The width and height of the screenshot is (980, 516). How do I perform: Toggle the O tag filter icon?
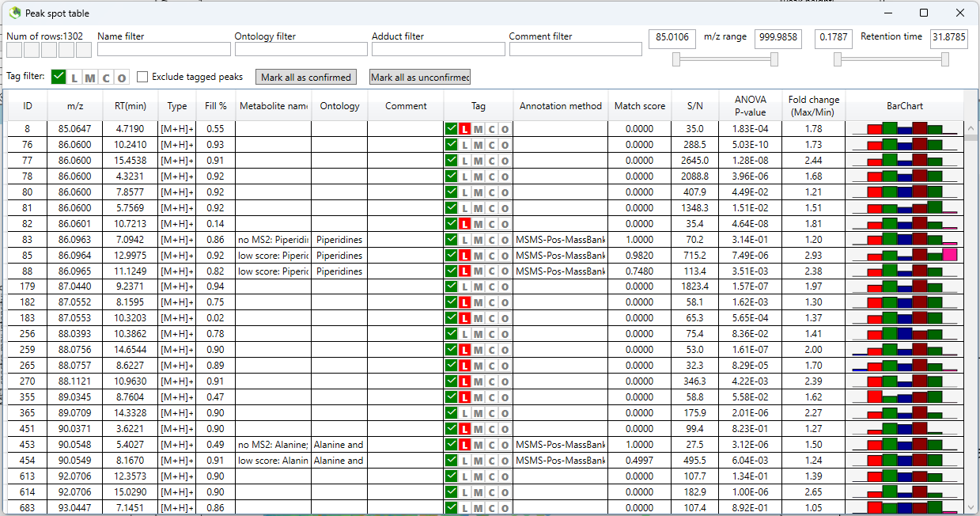coord(122,78)
